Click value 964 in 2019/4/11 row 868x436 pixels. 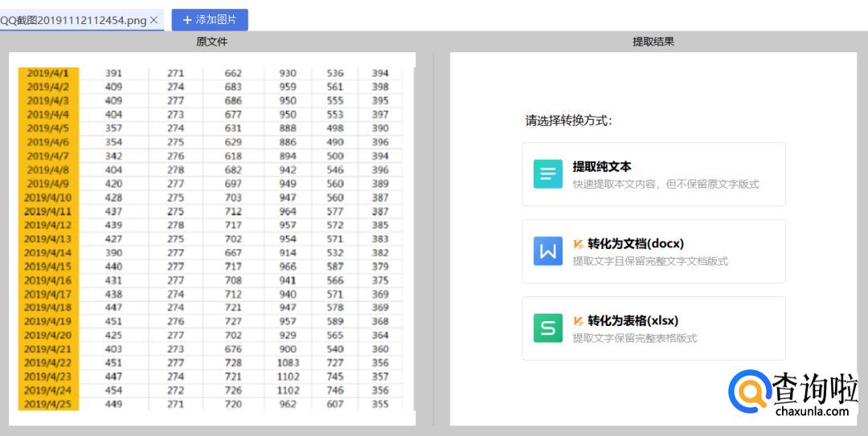[x=288, y=211]
